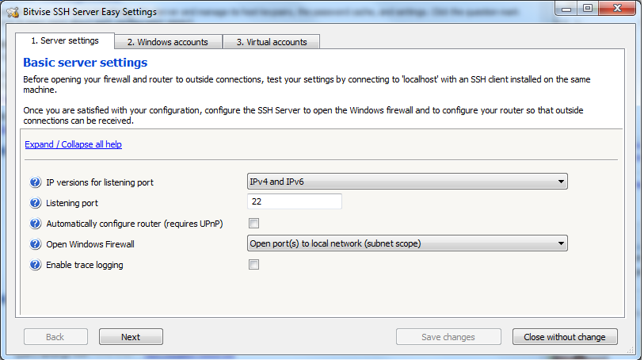The height and width of the screenshot is (360, 644).
Task: Close the Easy Settings window with X
Action: pyautogui.click(x=617, y=9)
